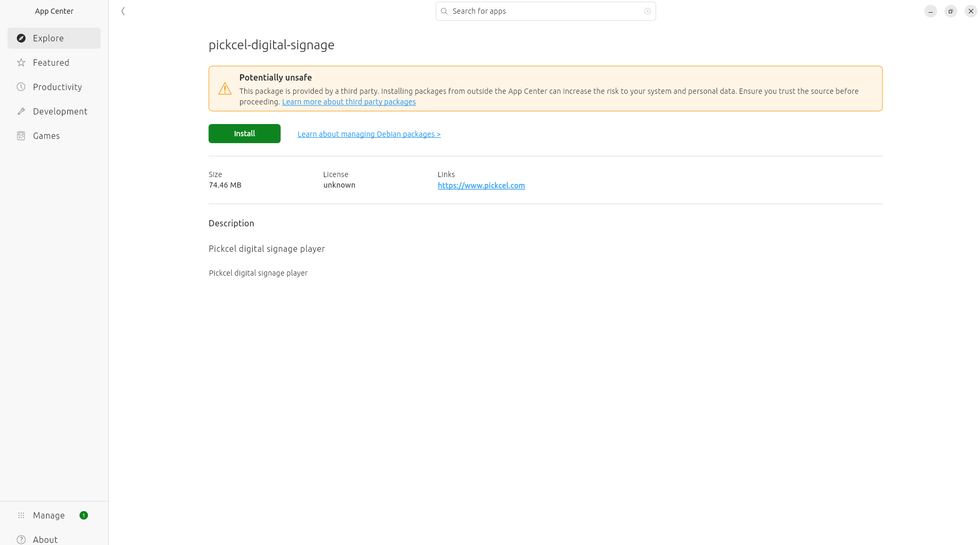The width and height of the screenshot is (980, 545).
Task: Click the magnifier icon in the search bar
Action: tap(444, 11)
